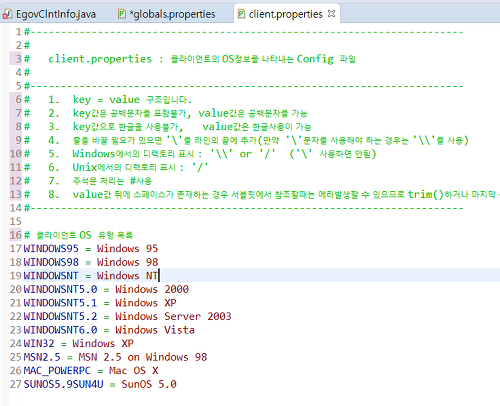Click the 'key = value' comment line
500x406 pixels.
120,100
